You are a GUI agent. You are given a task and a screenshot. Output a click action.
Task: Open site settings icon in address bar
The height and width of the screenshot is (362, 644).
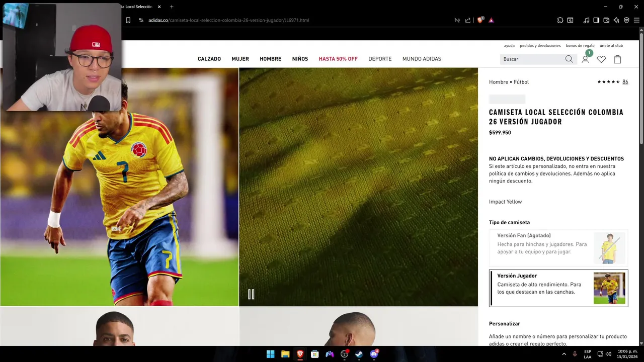pos(141,20)
